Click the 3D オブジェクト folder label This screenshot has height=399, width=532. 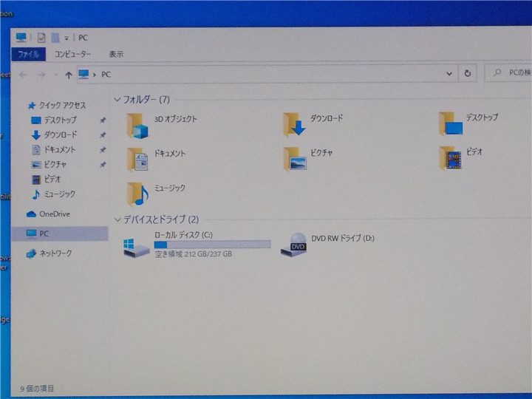175,119
